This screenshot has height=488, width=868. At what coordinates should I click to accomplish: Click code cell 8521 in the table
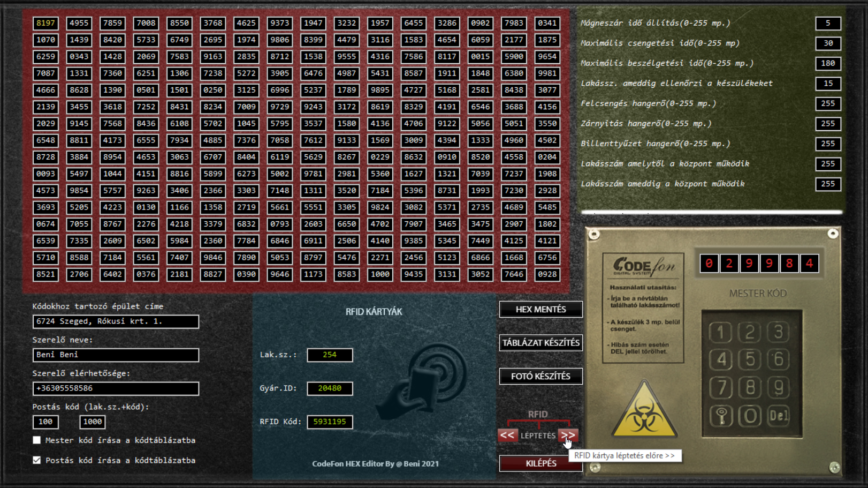[45, 274]
